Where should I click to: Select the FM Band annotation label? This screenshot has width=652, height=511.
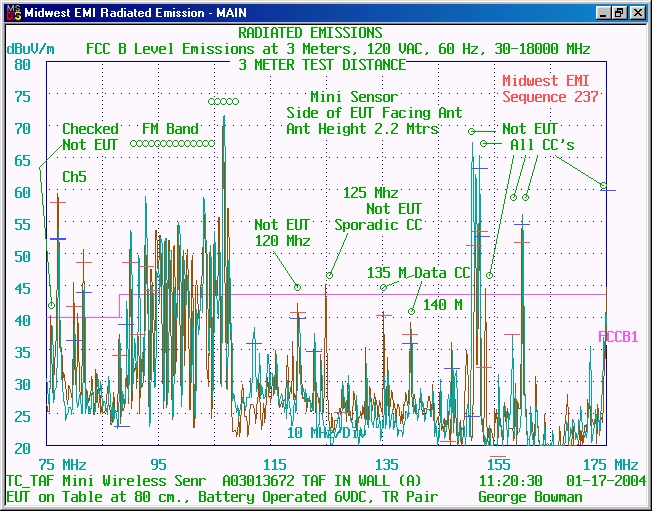pyautogui.click(x=169, y=129)
